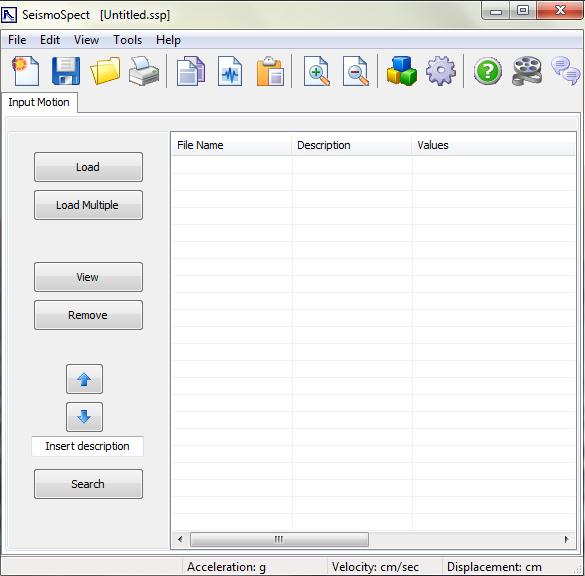
Task: Print using the printer toolbar icon
Action: 144,71
